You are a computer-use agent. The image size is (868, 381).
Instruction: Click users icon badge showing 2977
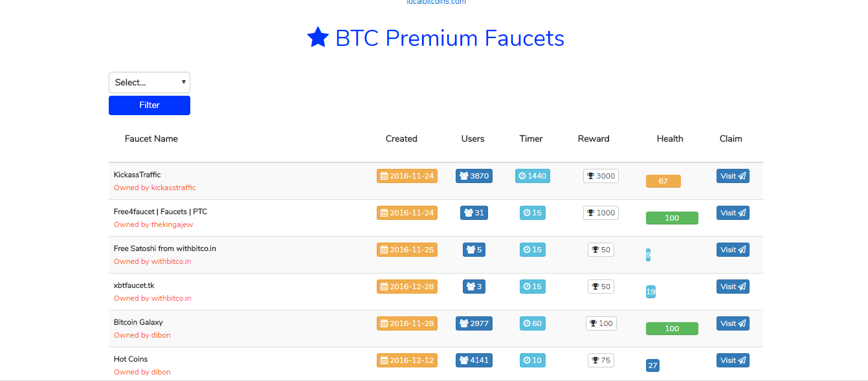click(463, 323)
